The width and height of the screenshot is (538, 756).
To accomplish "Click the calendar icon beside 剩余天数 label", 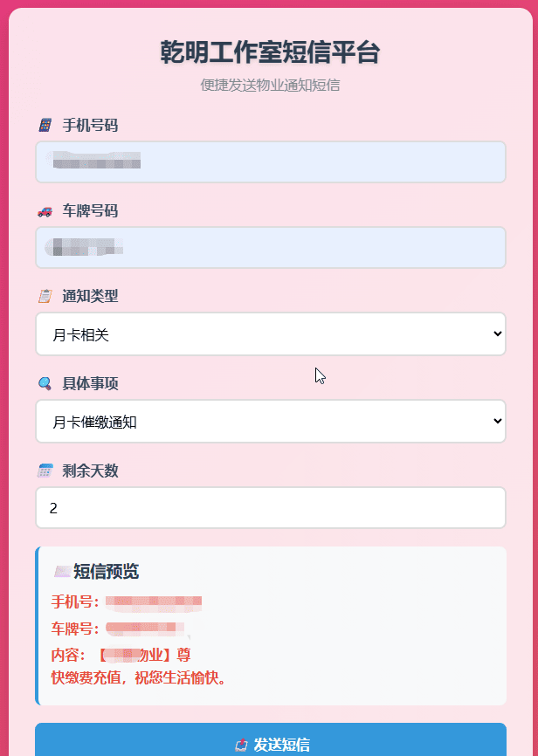I will (x=44, y=470).
